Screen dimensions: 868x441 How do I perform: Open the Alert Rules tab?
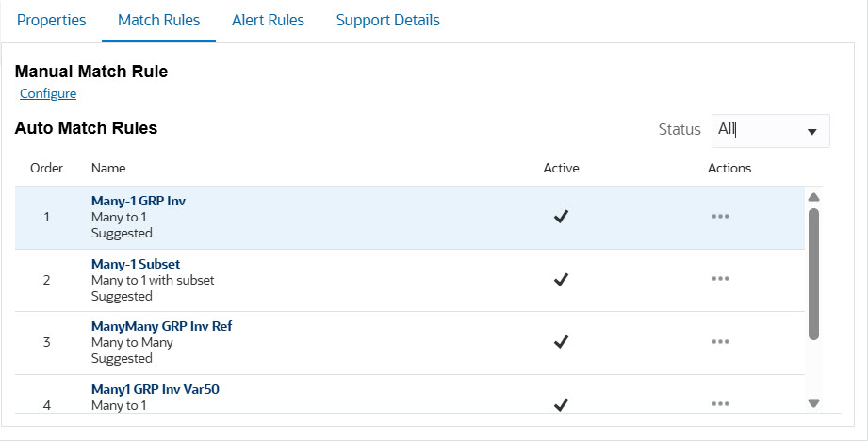(269, 20)
